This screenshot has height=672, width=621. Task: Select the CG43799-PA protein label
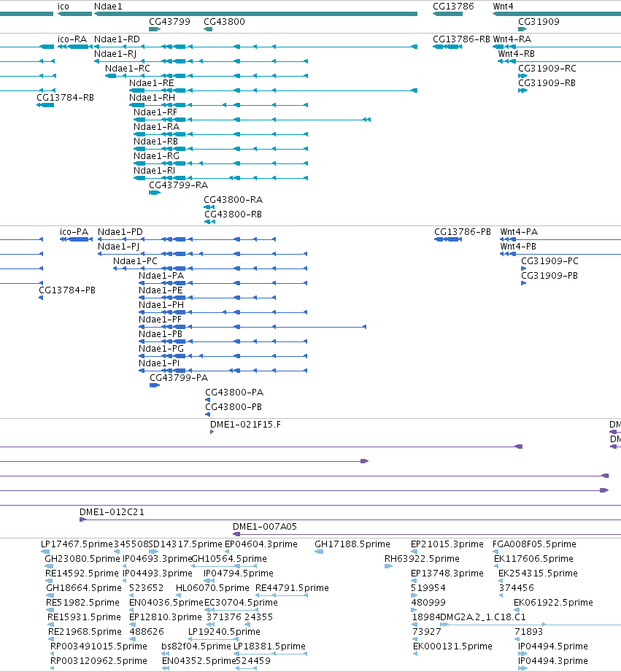click(179, 377)
